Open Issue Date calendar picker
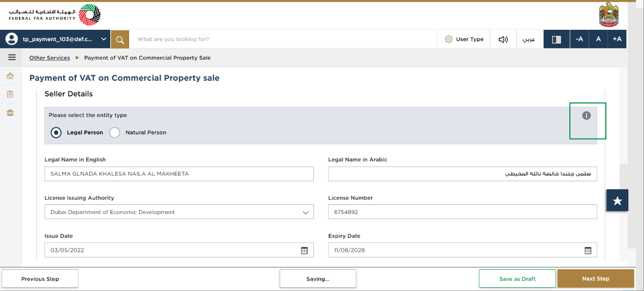Screen dimensions: 644x291 tap(304, 250)
